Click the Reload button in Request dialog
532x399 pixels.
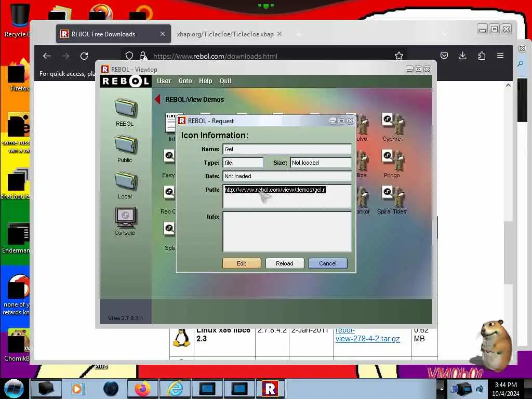285,263
